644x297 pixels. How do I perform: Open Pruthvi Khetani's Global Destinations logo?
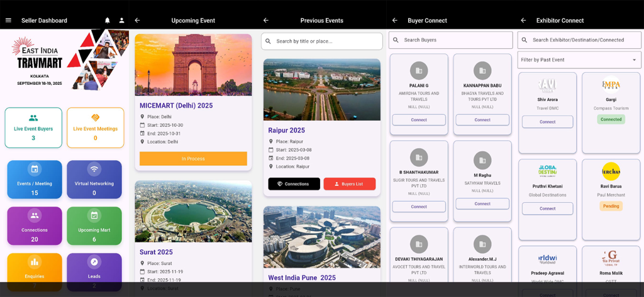pos(548,171)
